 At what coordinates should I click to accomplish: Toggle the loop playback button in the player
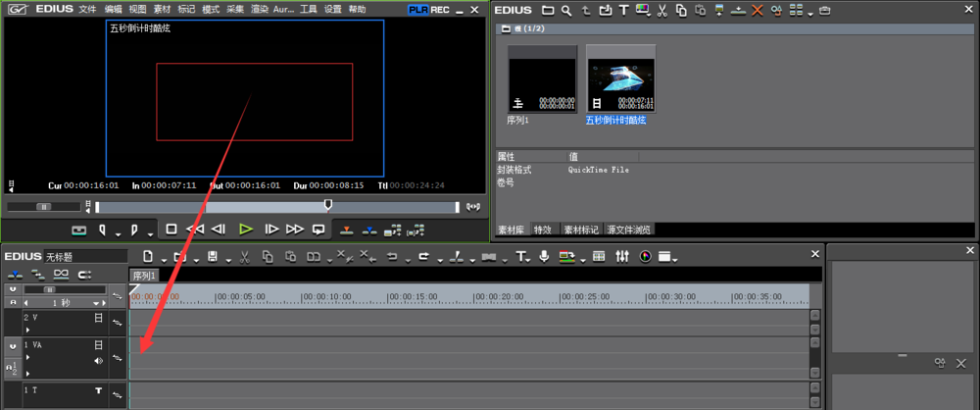(318, 230)
